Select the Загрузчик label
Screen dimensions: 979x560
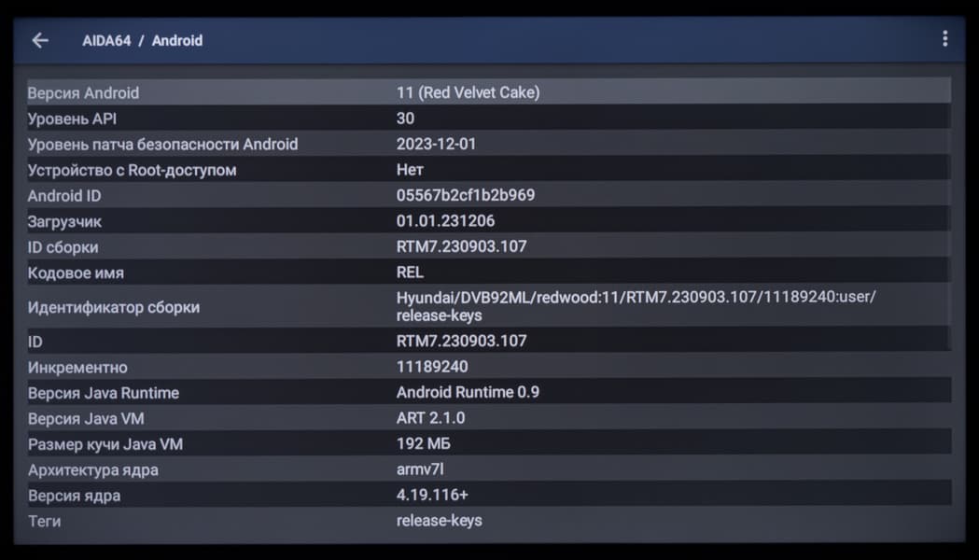click(64, 221)
